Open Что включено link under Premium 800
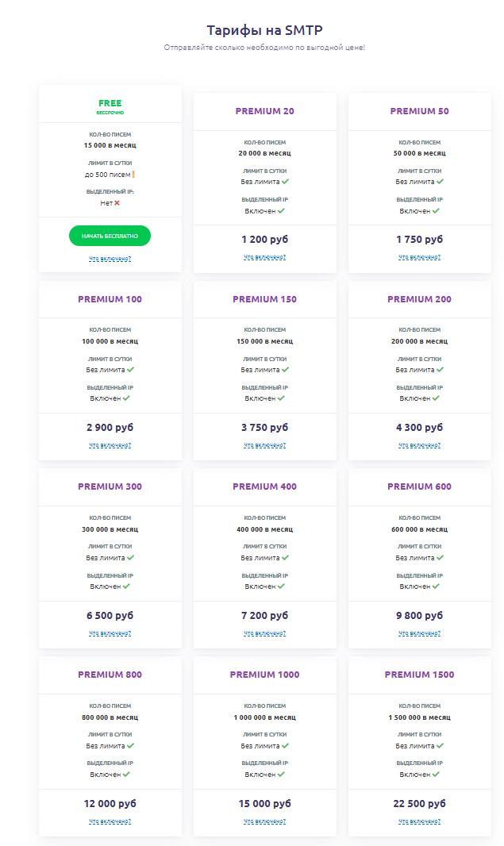This screenshot has width=504, height=846. point(110,821)
